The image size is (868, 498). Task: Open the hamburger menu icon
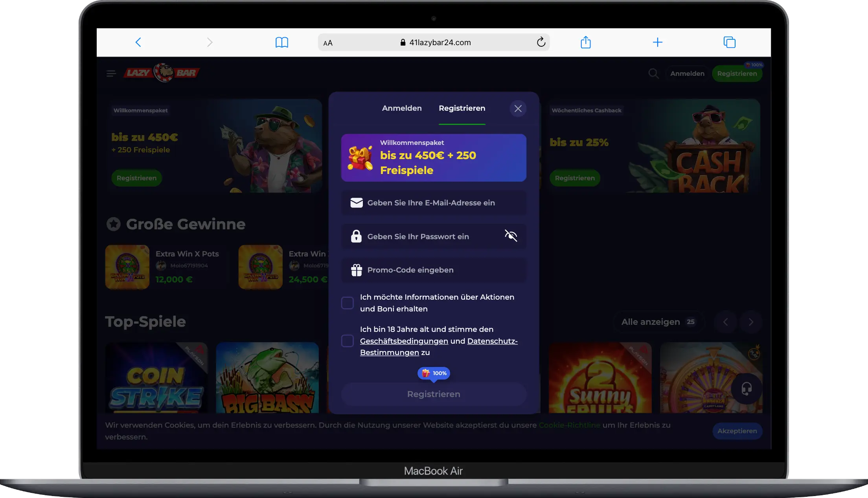tap(111, 73)
